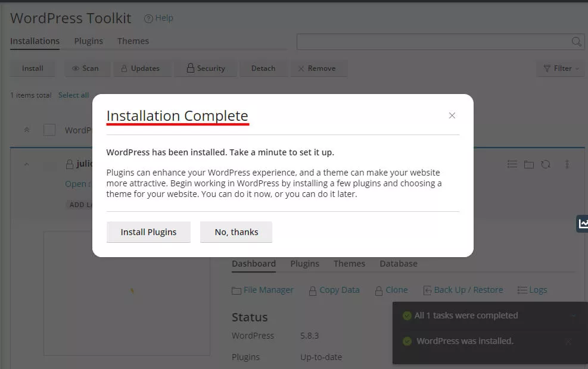Click the Install Plugins button

point(148,232)
